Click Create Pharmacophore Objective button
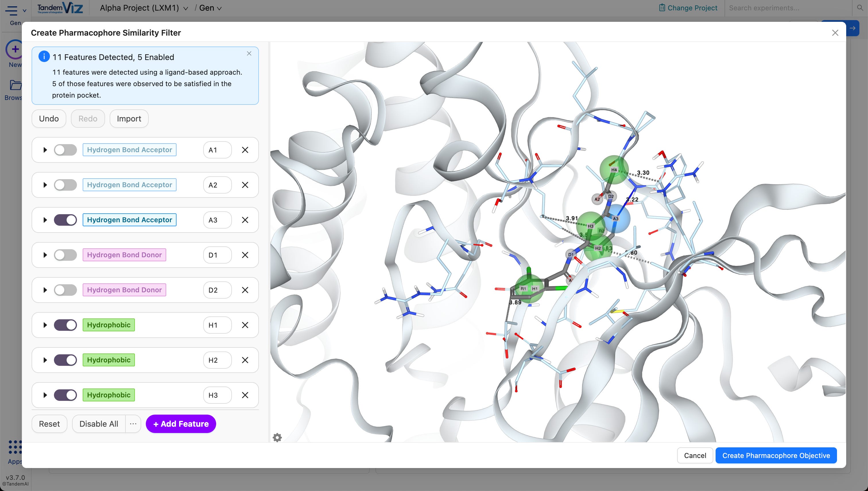The image size is (868, 491). [x=776, y=456]
